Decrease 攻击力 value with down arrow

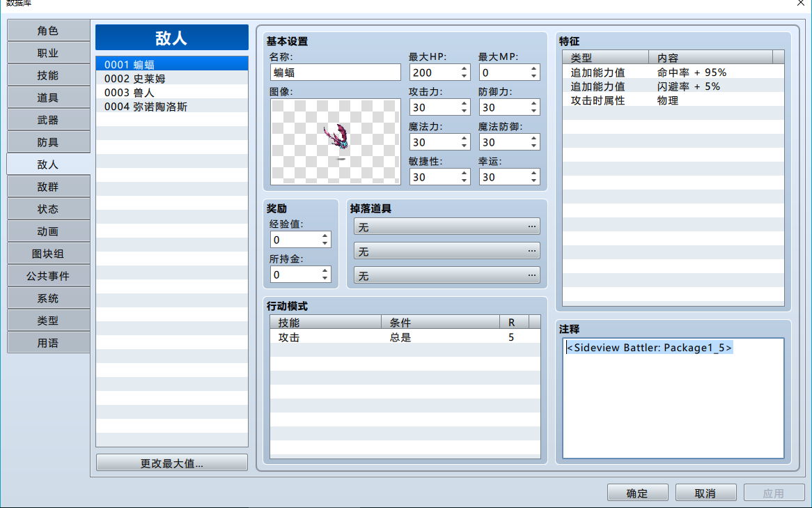pyautogui.click(x=464, y=111)
